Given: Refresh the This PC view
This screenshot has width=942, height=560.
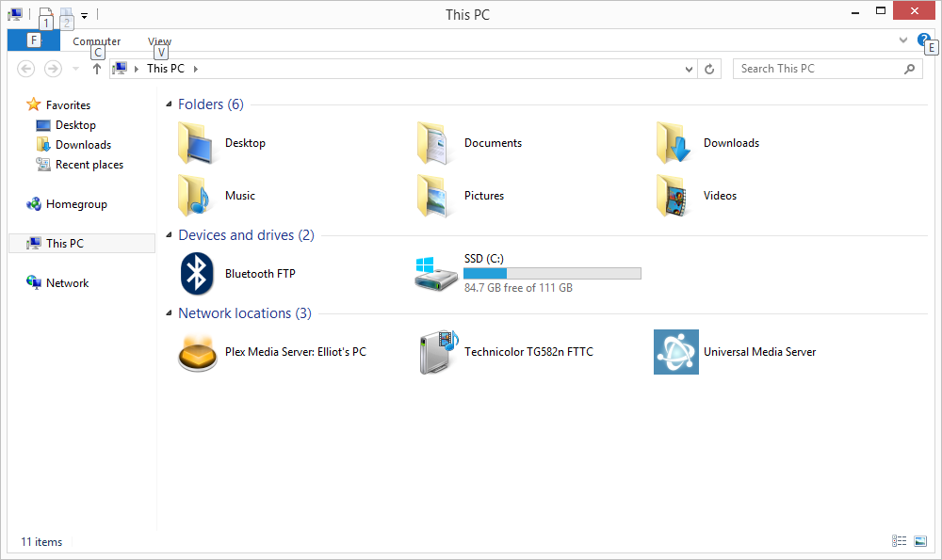Looking at the screenshot, I should pos(711,69).
